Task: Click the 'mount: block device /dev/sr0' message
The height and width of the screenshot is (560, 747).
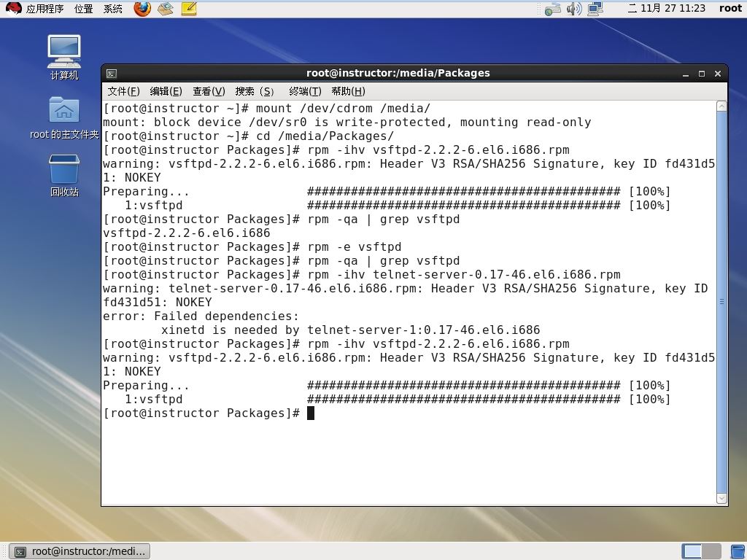Action: tap(347, 122)
